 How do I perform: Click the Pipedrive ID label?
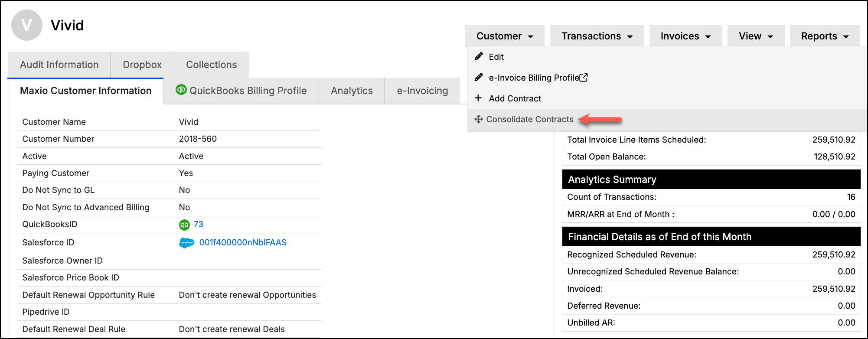[46, 312]
